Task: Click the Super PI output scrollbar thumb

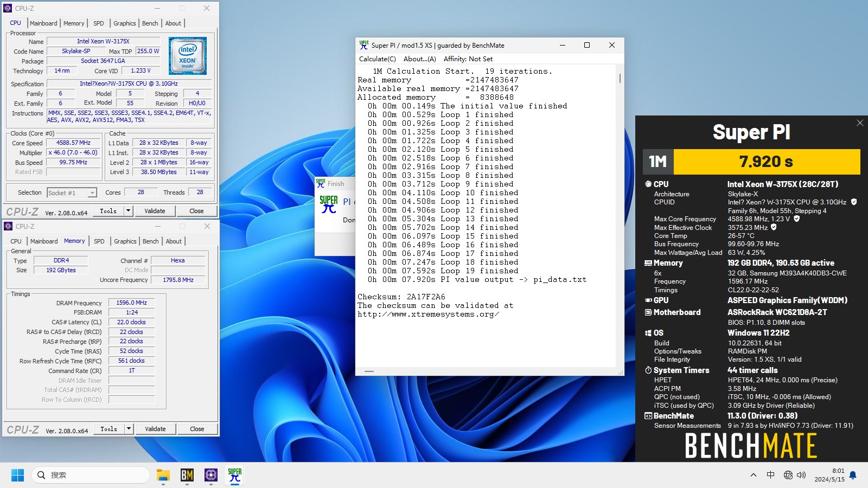Action: pos(620,79)
